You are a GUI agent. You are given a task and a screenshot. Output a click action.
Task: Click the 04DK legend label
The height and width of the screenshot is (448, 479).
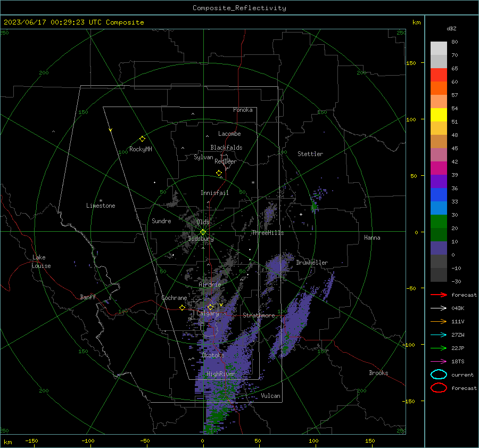[x=458, y=308]
